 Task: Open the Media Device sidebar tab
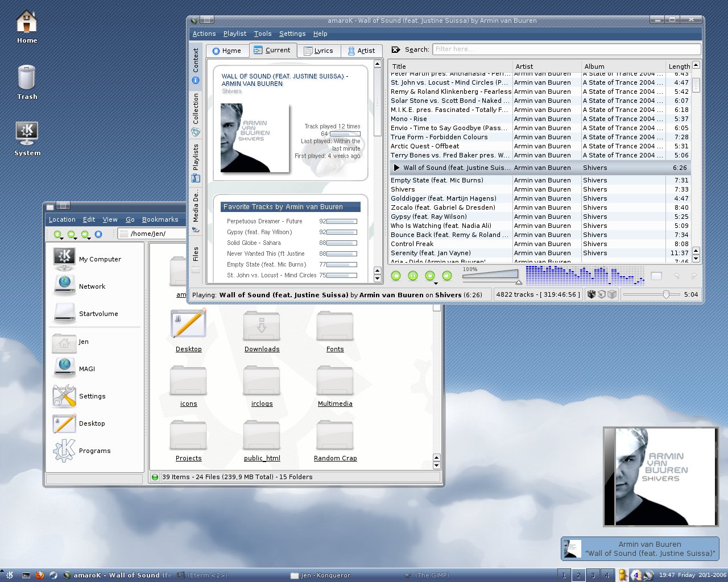pyautogui.click(x=196, y=211)
